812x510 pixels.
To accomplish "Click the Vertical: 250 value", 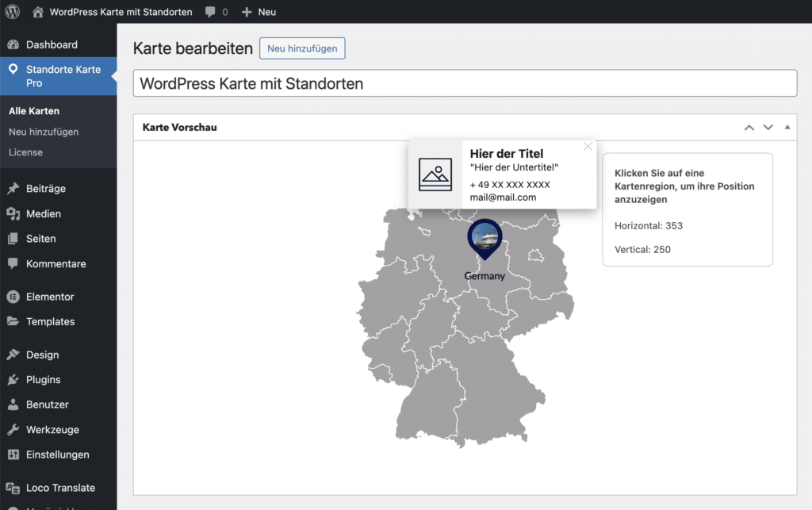I will point(642,250).
